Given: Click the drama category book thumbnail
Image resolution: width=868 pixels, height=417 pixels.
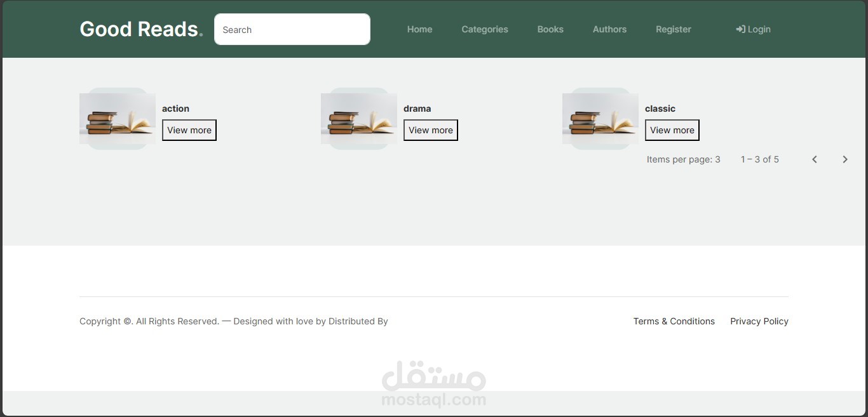Looking at the screenshot, I should tap(359, 119).
